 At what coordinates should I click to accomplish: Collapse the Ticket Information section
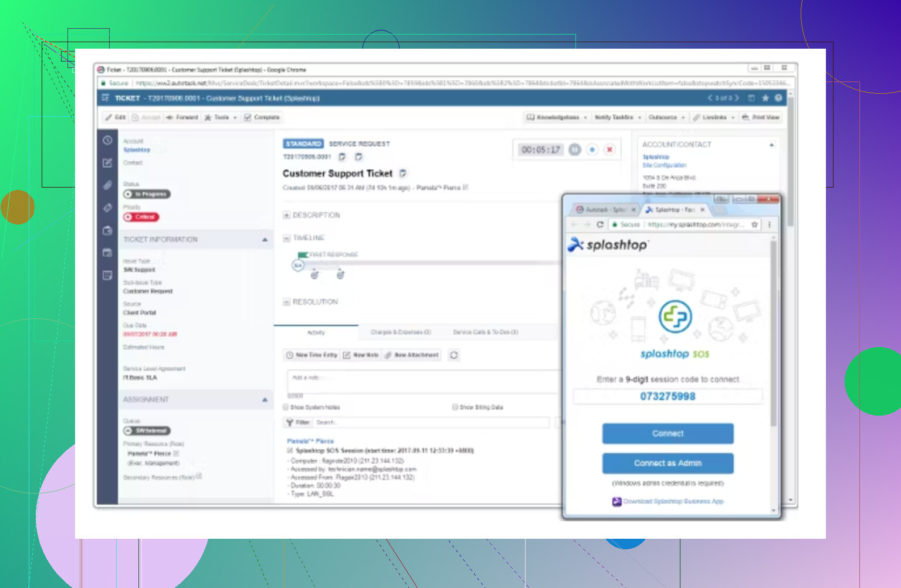(265, 240)
